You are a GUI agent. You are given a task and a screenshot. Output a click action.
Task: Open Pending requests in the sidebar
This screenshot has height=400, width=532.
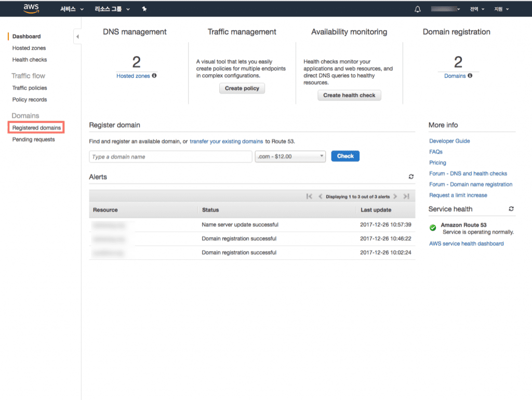[x=33, y=139]
